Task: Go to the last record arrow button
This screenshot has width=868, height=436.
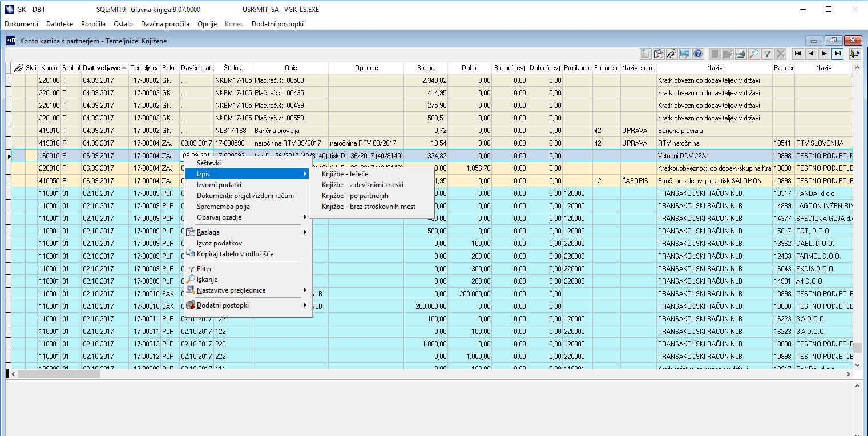Action: (837, 54)
